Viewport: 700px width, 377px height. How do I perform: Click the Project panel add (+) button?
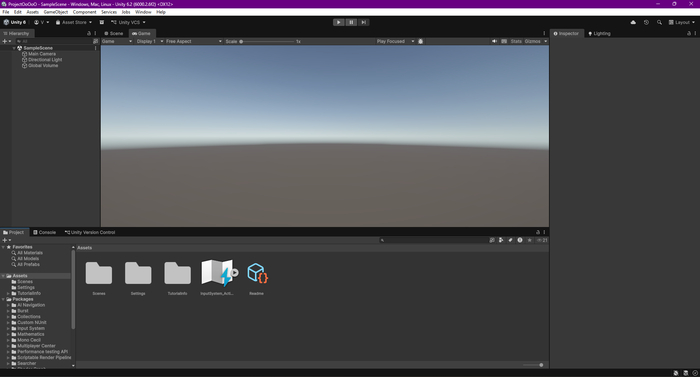point(6,240)
